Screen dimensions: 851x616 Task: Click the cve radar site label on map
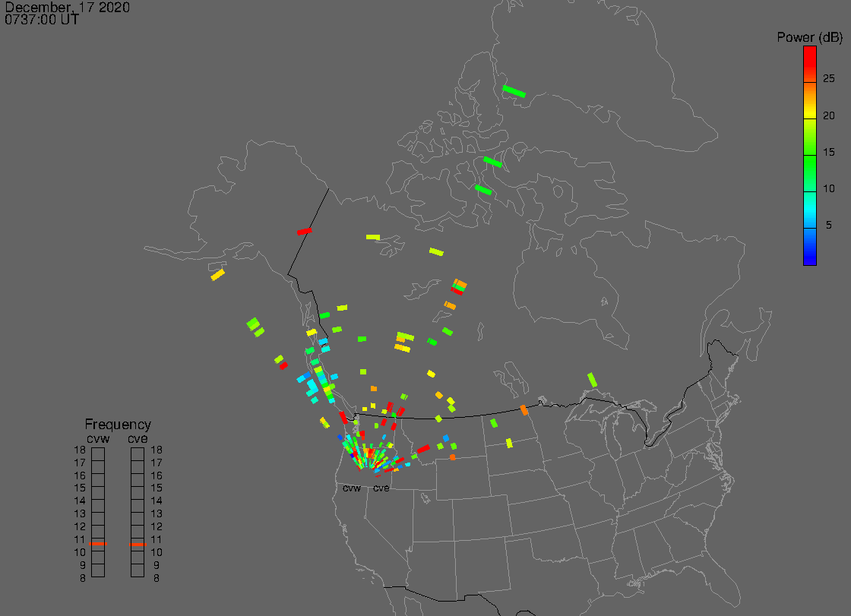[381, 488]
